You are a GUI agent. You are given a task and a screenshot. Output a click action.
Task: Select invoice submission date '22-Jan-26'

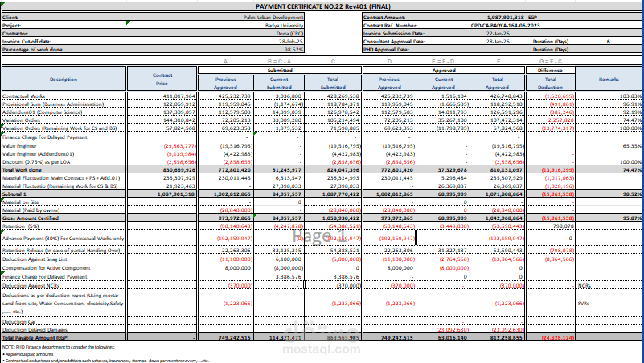pyautogui.click(x=498, y=34)
